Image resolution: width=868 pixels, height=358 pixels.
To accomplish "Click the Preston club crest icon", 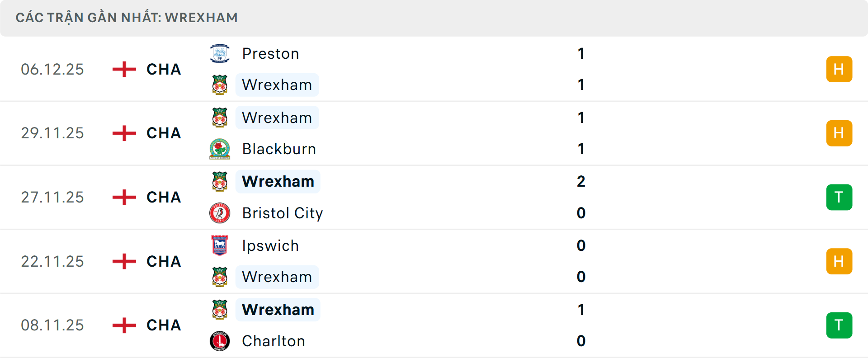I will click(219, 53).
